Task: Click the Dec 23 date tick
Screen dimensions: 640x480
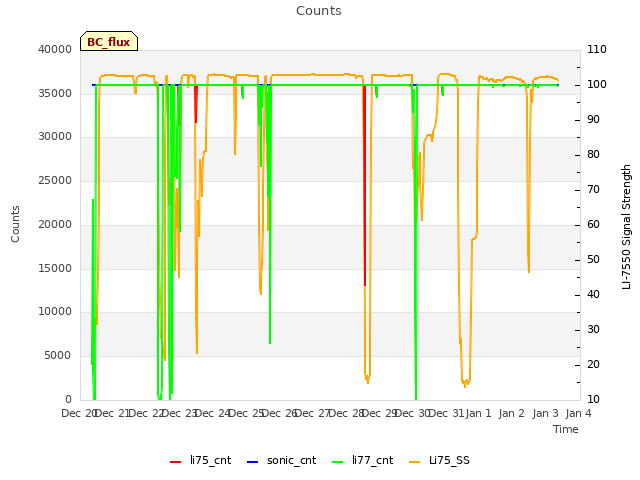Action: pos(179,413)
